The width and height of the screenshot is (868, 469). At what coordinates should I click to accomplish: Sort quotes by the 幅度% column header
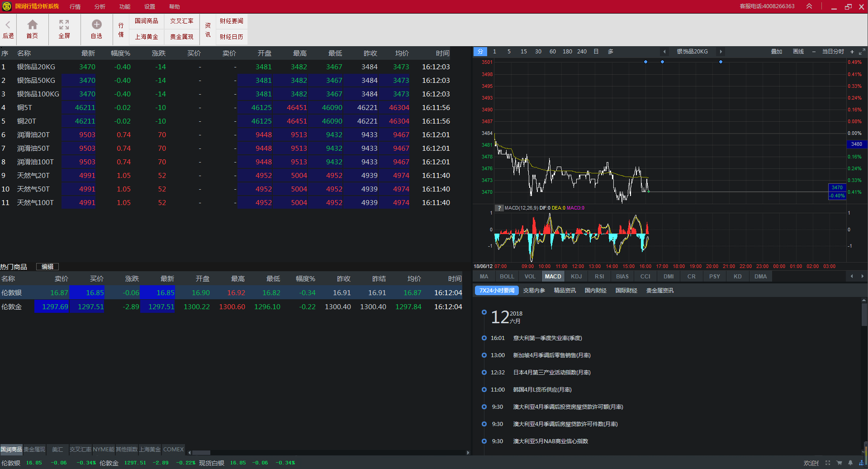(121, 53)
